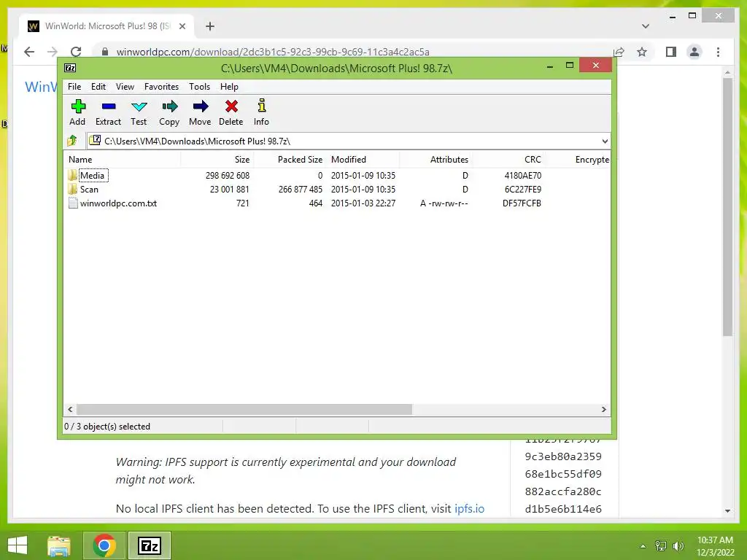Screen dimensions: 747x560
Task: Open the Help menu
Action: pos(229,87)
